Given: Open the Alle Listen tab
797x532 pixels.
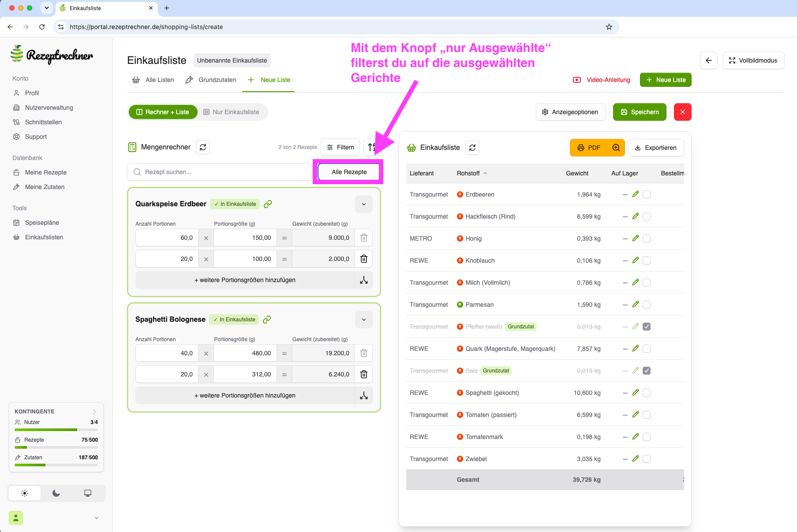Looking at the screenshot, I should (x=153, y=80).
